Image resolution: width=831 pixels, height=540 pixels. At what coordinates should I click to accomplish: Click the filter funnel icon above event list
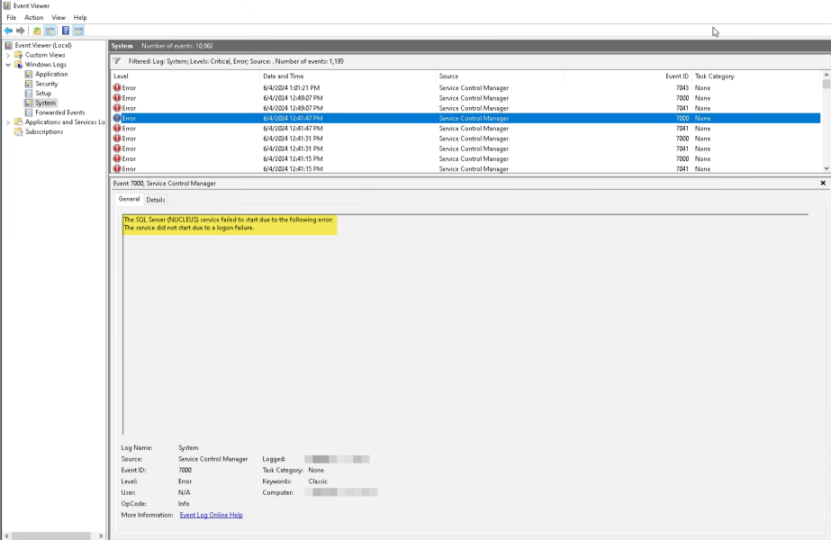click(x=117, y=60)
